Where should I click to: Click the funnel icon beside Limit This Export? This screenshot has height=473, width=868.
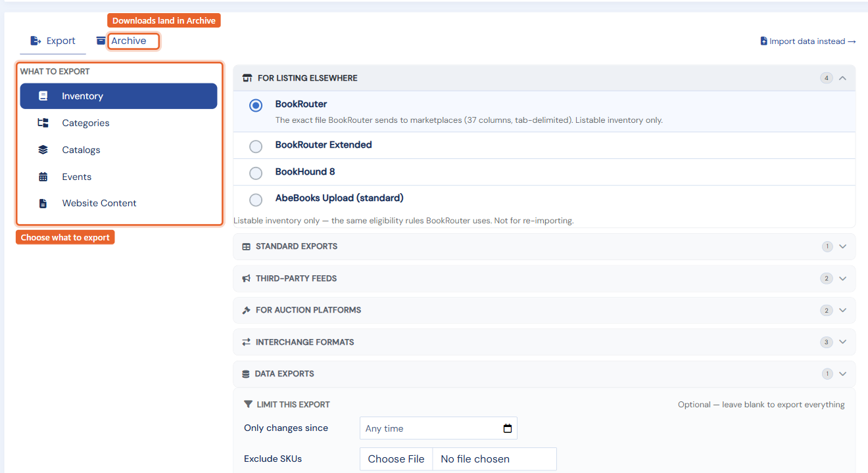click(248, 405)
